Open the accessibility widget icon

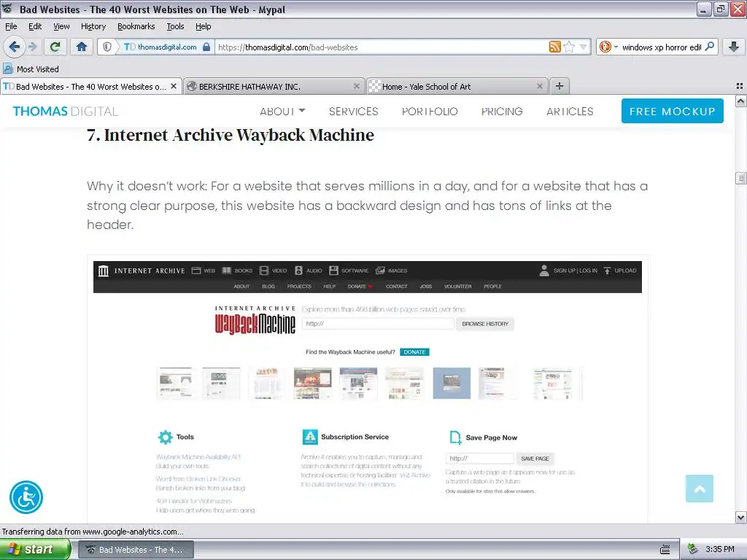(x=26, y=497)
